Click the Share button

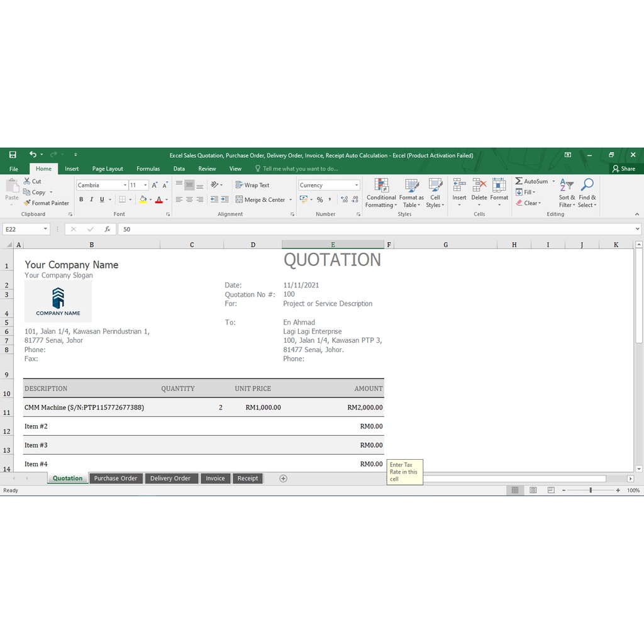pos(623,169)
